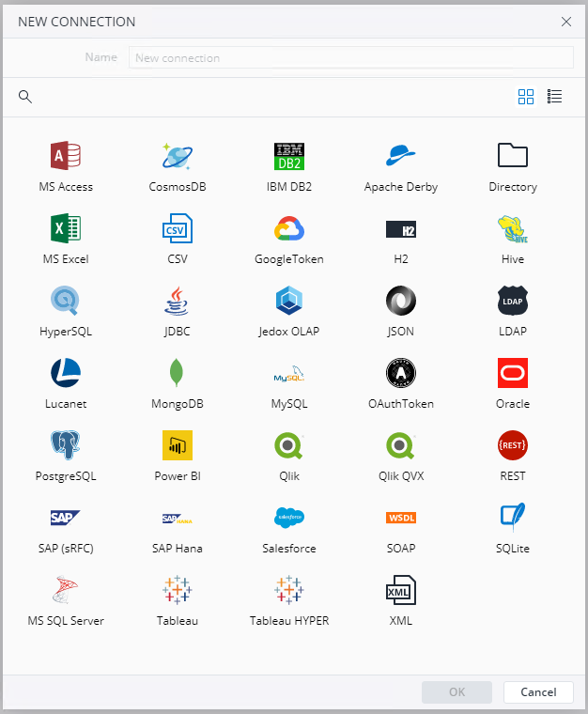The width and height of the screenshot is (588, 714).
Task: Choose the Oracle red icon
Action: click(513, 373)
